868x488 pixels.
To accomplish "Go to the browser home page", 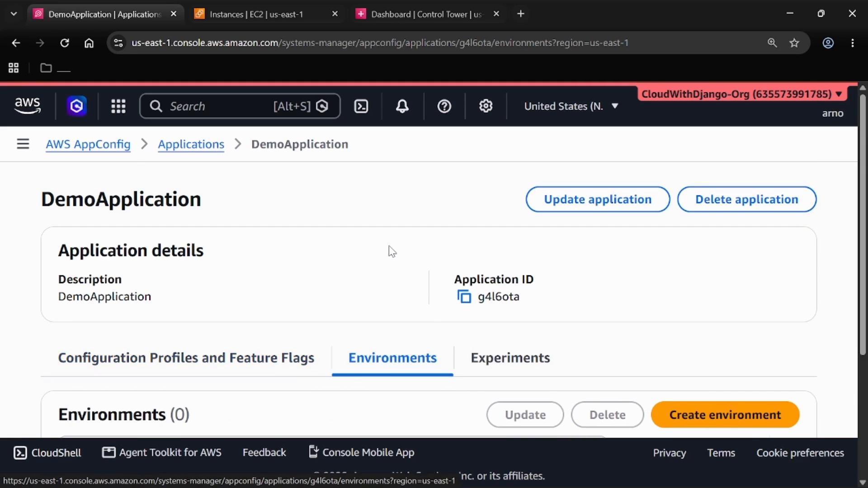I will [89, 43].
